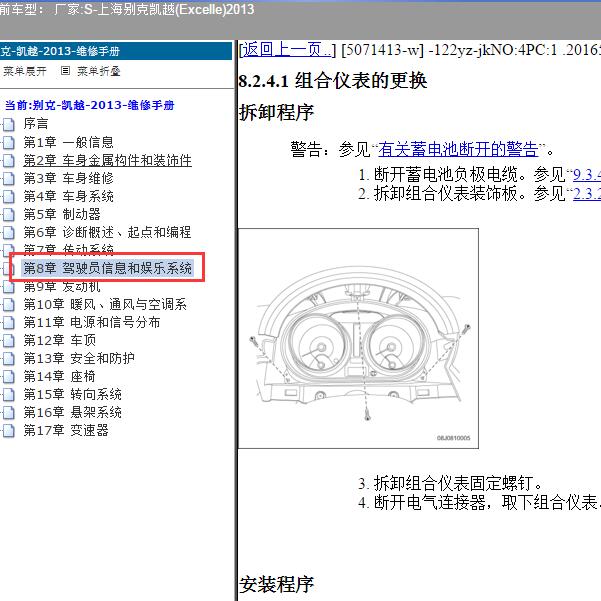Open 第5章 制动器 chapter
Screen dimensions: 601x601
(x=62, y=214)
